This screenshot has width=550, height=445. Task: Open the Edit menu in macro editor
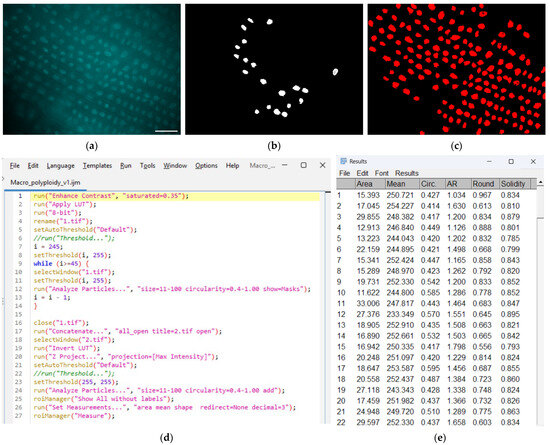(x=33, y=166)
